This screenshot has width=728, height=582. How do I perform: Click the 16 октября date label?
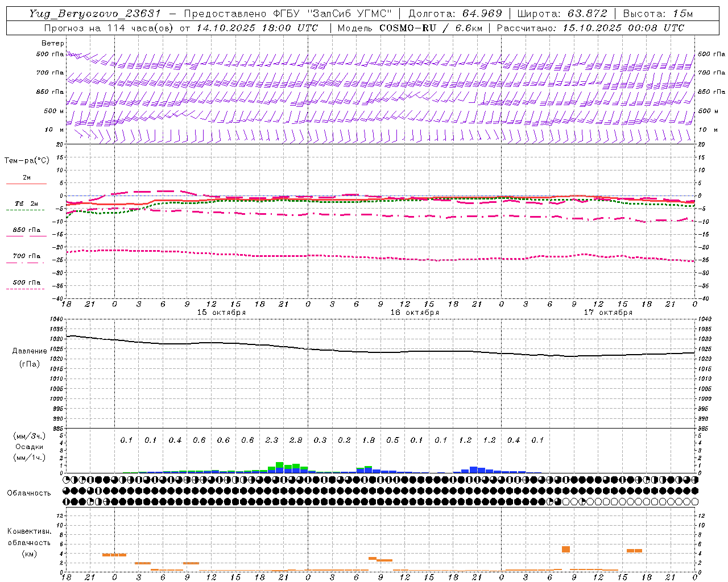[x=415, y=313]
